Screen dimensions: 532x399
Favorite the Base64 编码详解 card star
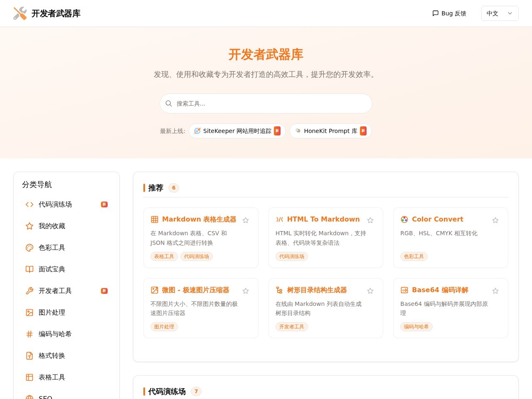pos(495,291)
